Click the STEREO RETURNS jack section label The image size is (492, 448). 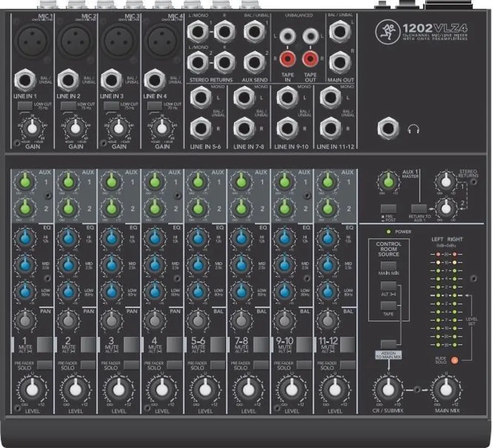coord(211,80)
